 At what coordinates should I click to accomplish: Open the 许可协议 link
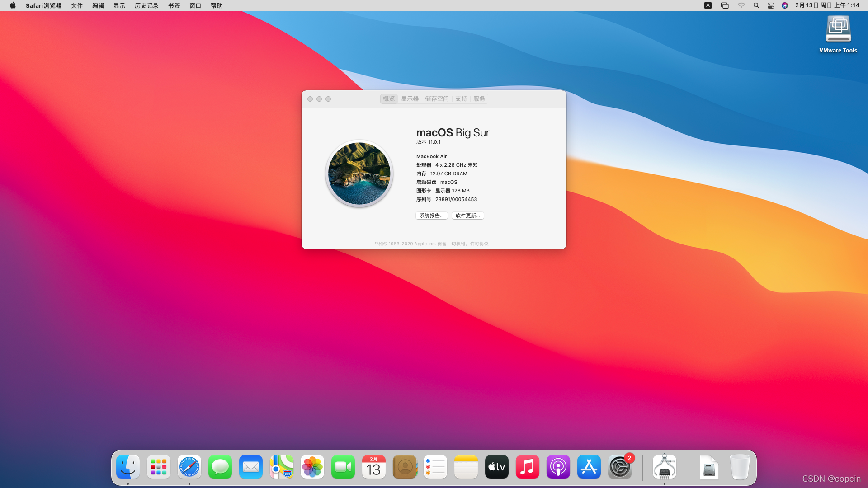pyautogui.click(x=479, y=244)
